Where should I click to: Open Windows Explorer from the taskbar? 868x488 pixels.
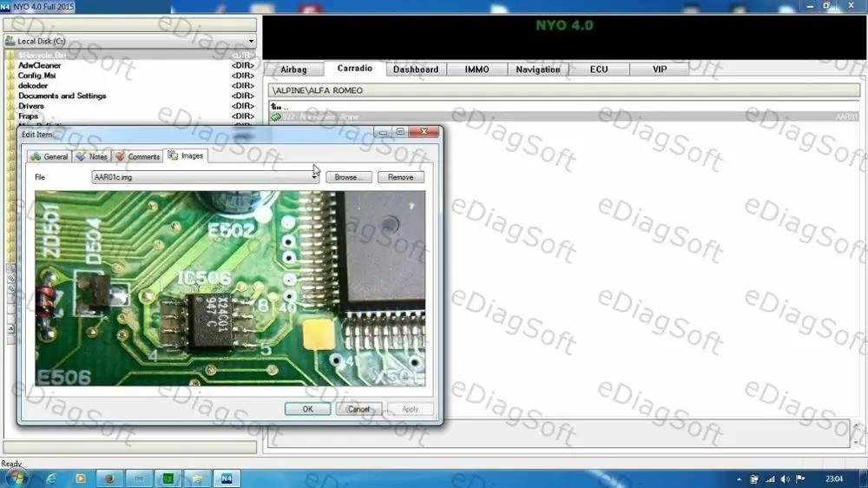click(197, 478)
